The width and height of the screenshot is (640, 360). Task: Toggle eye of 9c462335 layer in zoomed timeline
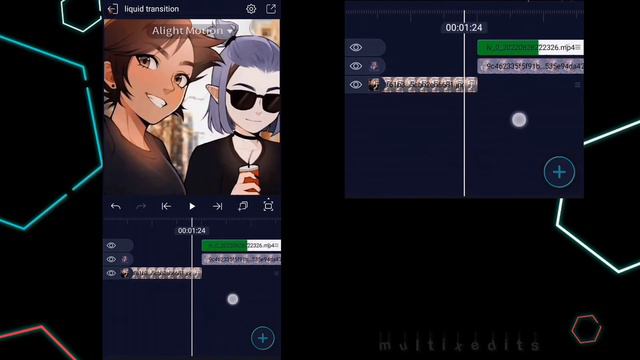[x=356, y=66]
